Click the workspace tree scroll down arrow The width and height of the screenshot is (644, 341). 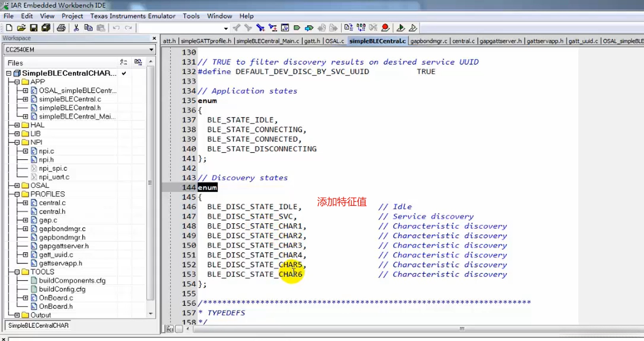[150, 314]
